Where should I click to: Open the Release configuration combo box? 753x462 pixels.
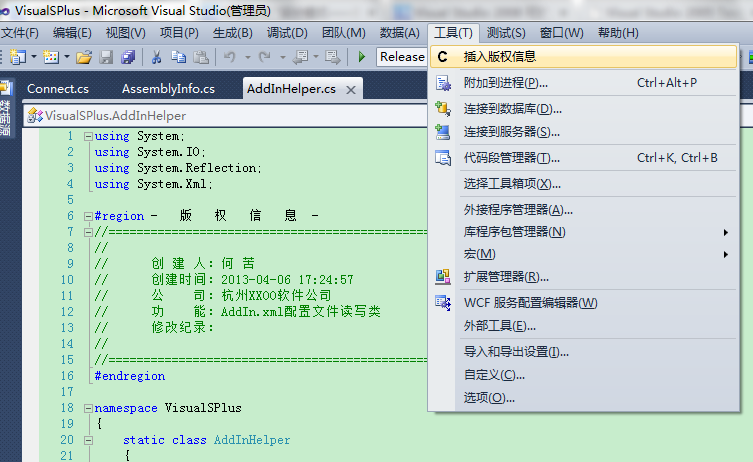point(402,57)
